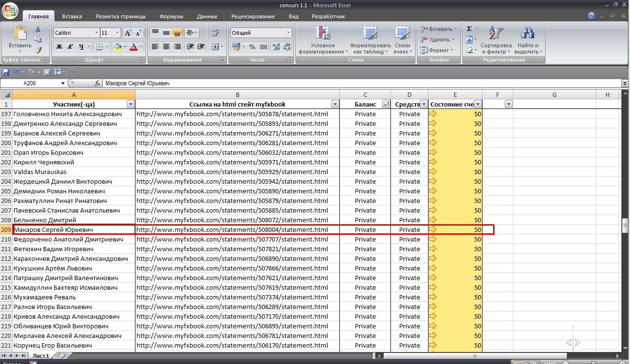Decrease font size with small A icon
This screenshot has width=630, height=364.
[139, 33]
